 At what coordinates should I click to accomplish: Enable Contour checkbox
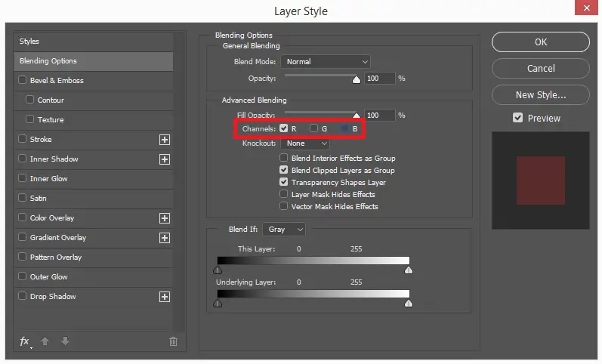[29, 100]
